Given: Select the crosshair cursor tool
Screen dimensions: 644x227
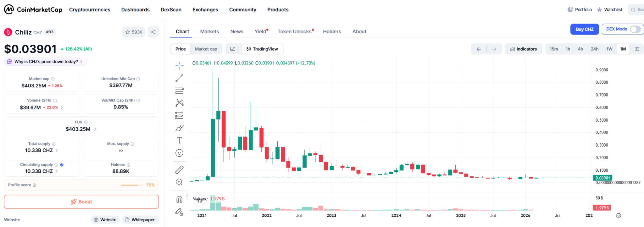Looking at the screenshot, I should click(179, 65).
